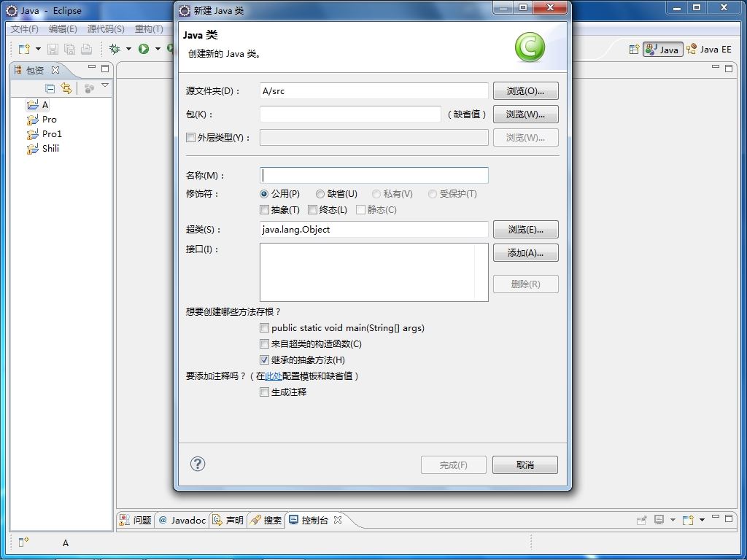This screenshot has width=747, height=560.
Task: Check the 抽象(T) checkbox
Action: (264, 209)
